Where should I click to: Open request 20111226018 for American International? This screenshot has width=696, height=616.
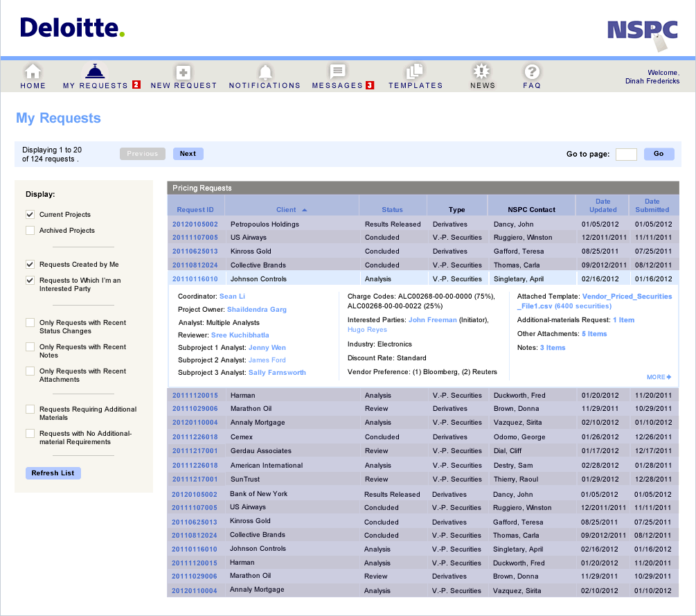[195, 466]
